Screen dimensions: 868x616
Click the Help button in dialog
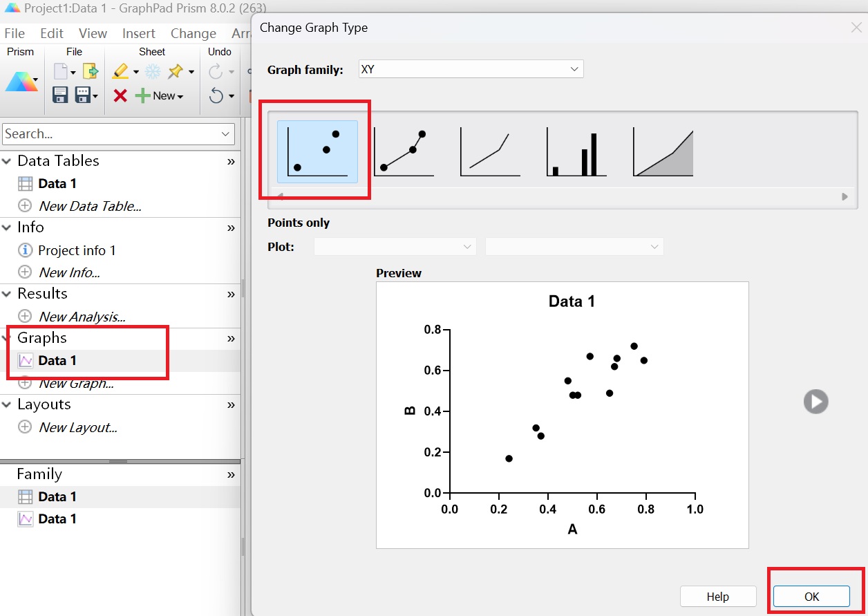click(x=717, y=597)
